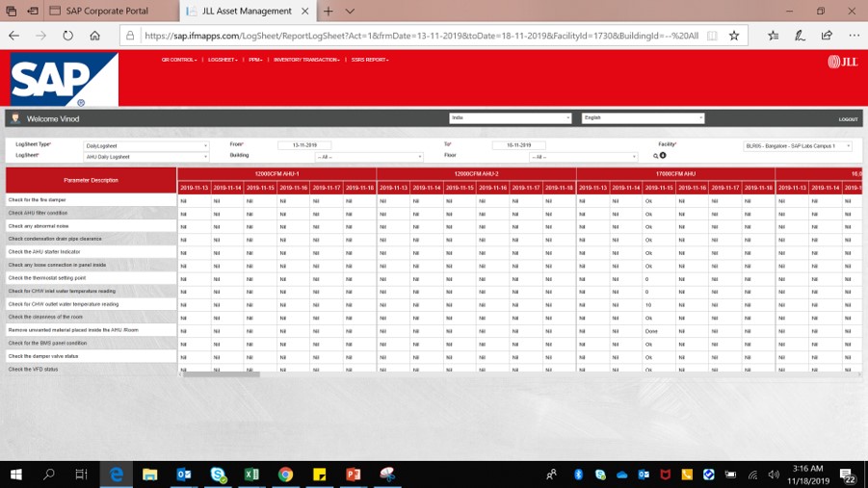Click the 'Done' cell value
The image size is (868, 488).
651,331
